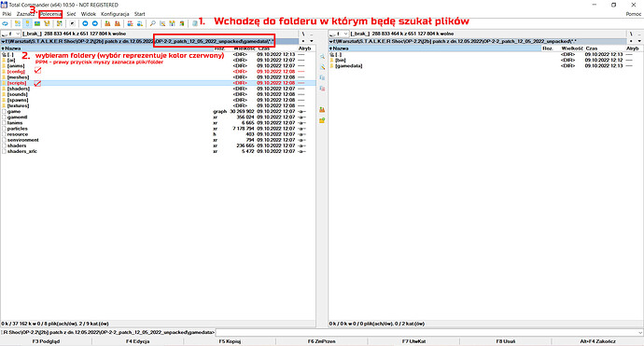This screenshot has height=346, width=644.
Task: Click the new folder icon in the middle bar
Action: point(322,120)
